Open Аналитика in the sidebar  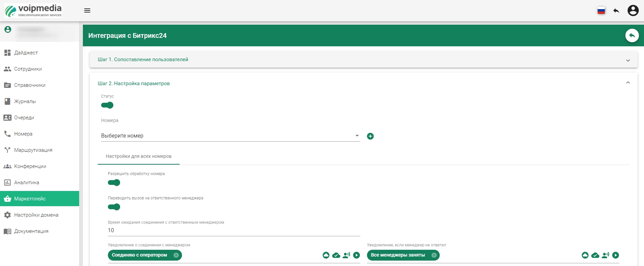(x=40, y=183)
